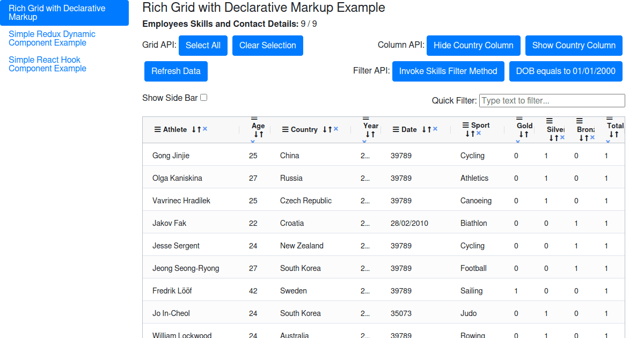The image size is (644, 338).
Task: Expand the Date column menu
Action: 396,129
